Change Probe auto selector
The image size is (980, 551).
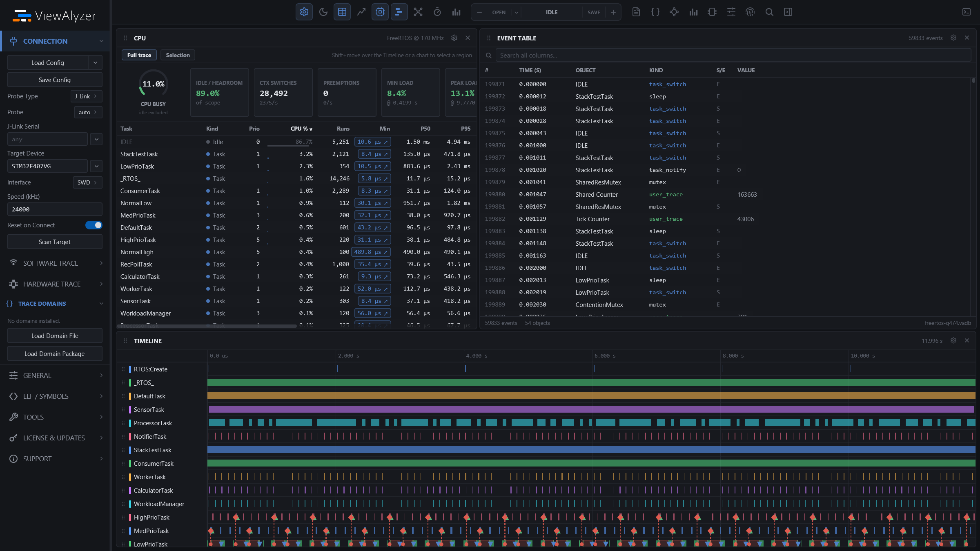coord(88,112)
